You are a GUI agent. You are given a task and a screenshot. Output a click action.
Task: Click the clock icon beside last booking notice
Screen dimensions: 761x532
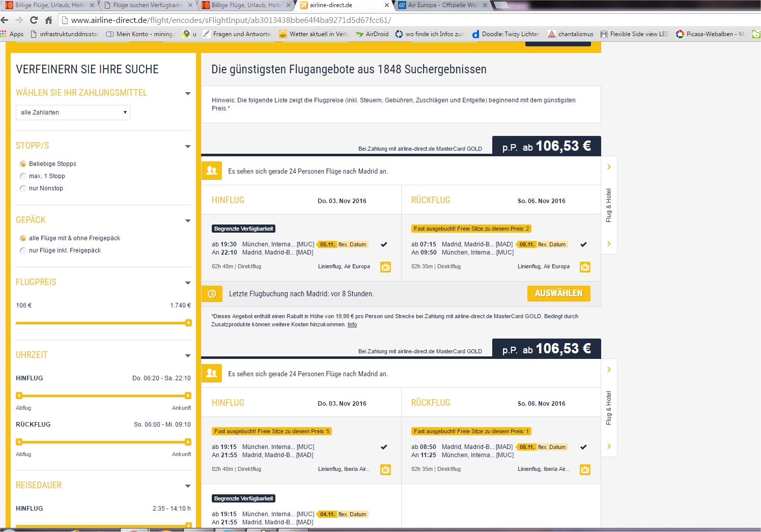[x=212, y=294]
